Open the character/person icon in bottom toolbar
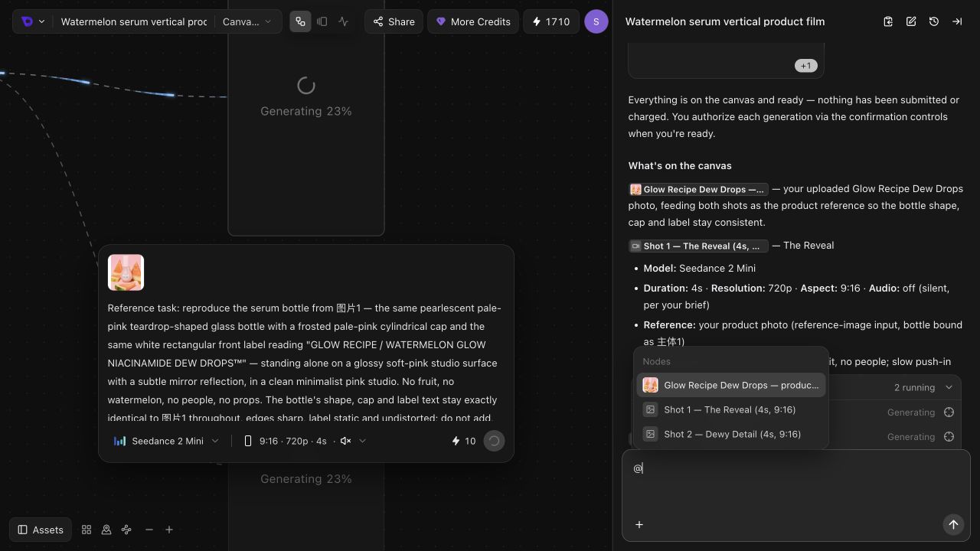Screen dimensions: 980x551 (106, 530)
